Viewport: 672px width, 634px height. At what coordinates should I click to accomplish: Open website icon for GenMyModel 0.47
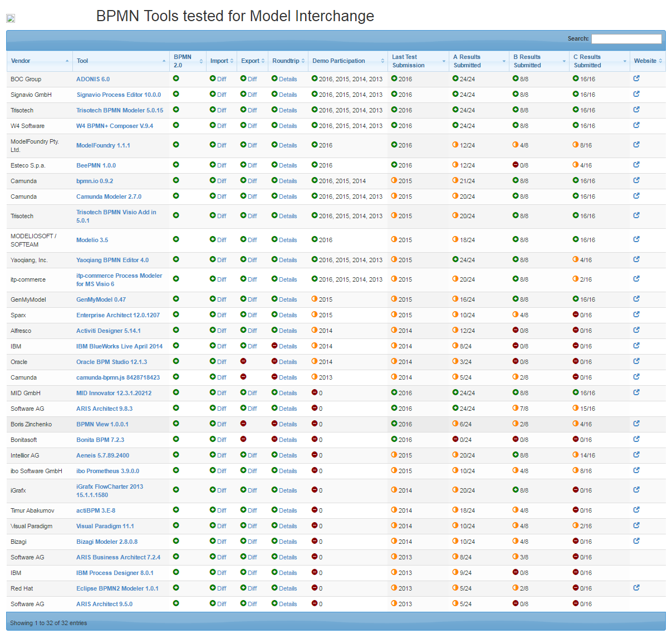click(x=636, y=299)
